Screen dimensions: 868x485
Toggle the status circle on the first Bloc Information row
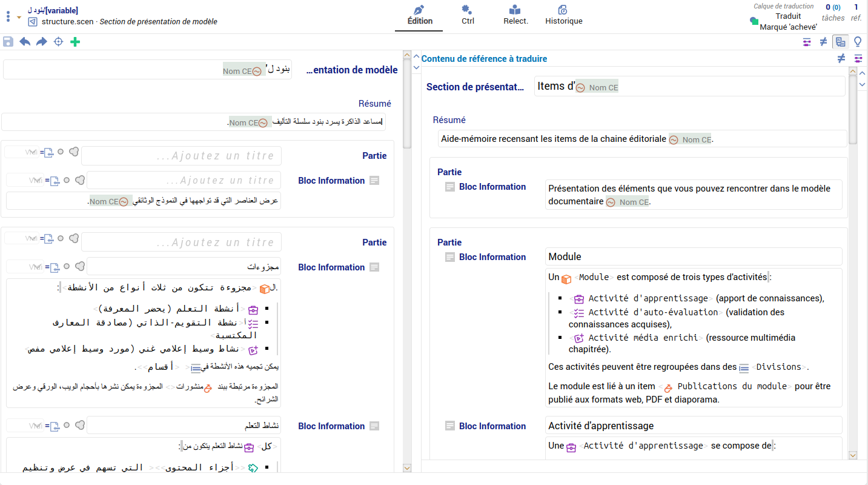pyautogui.click(x=66, y=180)
